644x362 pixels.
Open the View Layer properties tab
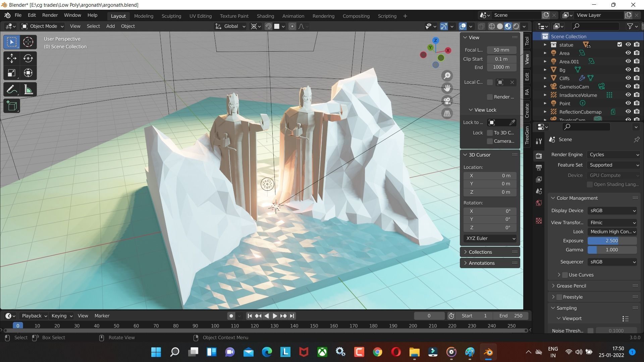point(539,179)
